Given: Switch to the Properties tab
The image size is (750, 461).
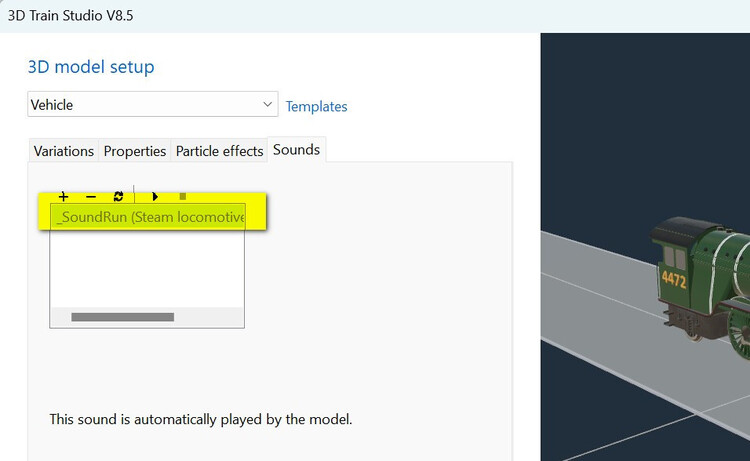Looking at the screenshot, I should tap(135, 151).
